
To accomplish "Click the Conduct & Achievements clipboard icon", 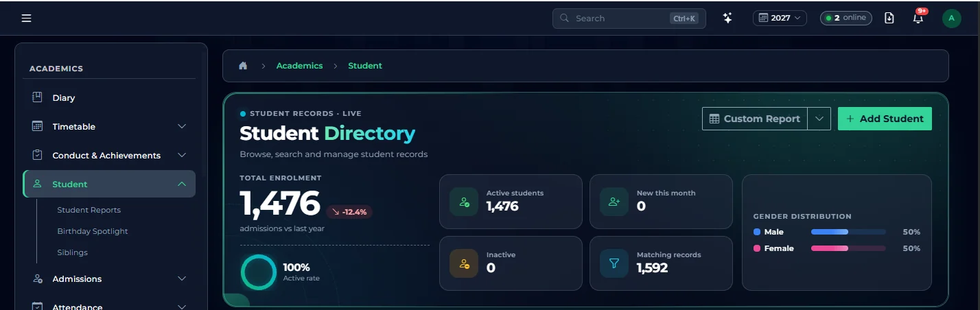I will (x=38, y=155).
